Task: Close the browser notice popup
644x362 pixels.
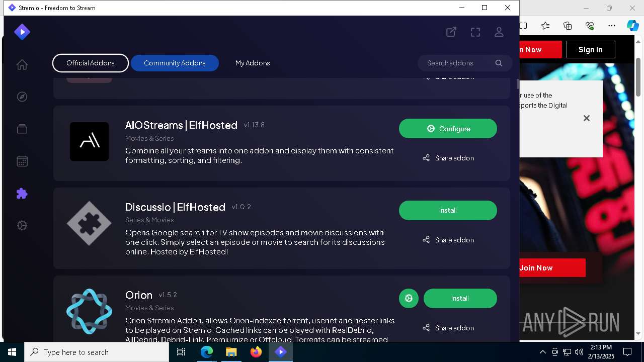Action: coord(586,118)
